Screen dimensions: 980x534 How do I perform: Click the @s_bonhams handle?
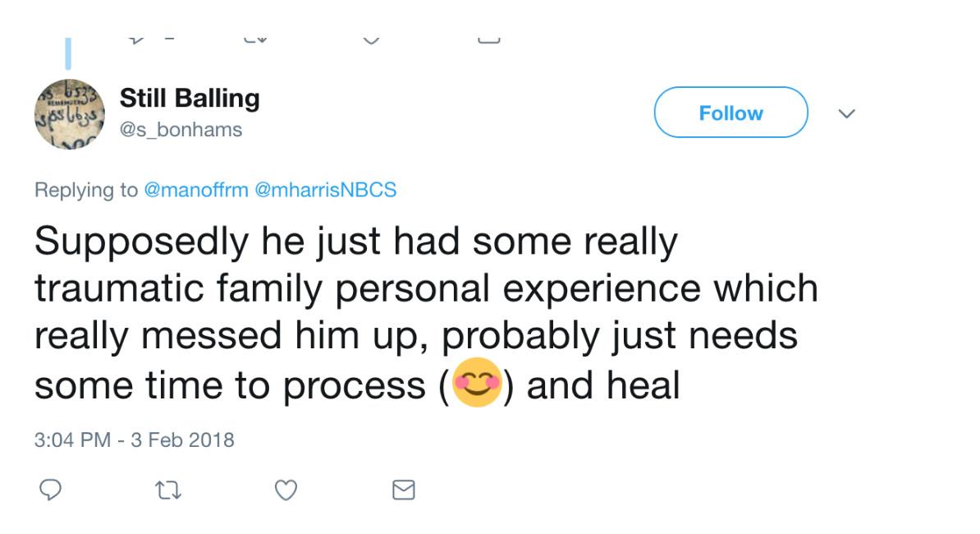[181, 130]
